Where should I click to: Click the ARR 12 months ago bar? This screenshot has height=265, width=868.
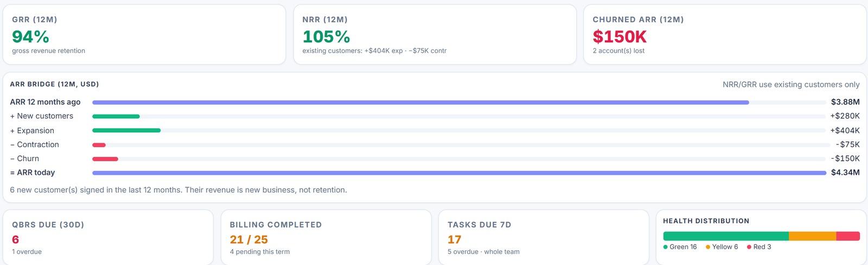[x=420, y=102]
